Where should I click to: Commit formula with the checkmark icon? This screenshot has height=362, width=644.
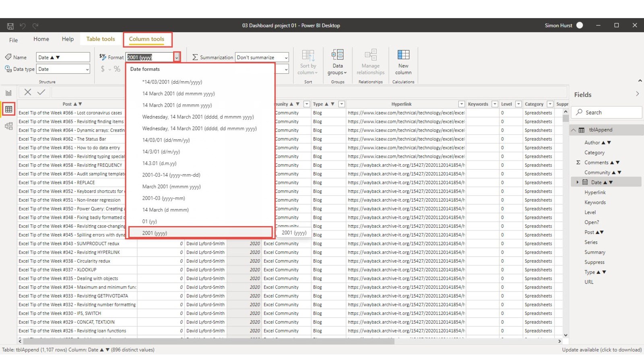click(x=41, y=92)
